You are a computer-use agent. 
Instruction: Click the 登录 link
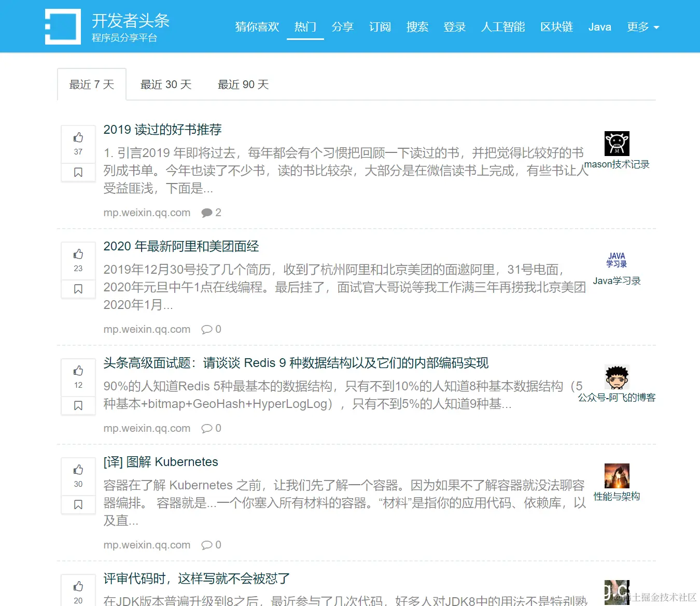pos(455,27)
